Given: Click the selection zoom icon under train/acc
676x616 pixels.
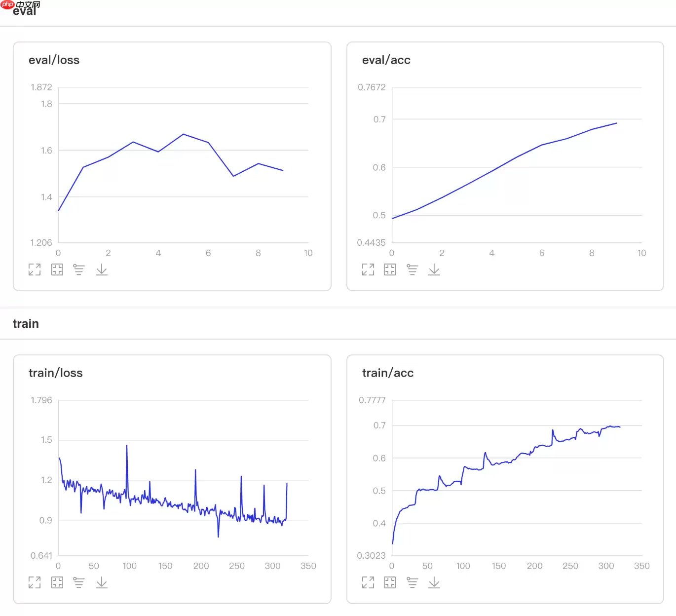Looking at the screenshot, I should (390, 582).
